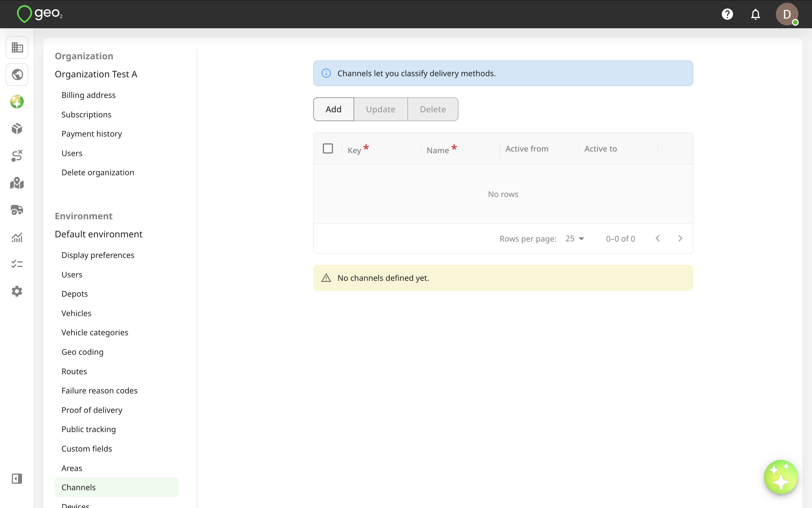Open the package box icon in sidebar
This screenshot has width=812, height=508.
tap(17, 129)
